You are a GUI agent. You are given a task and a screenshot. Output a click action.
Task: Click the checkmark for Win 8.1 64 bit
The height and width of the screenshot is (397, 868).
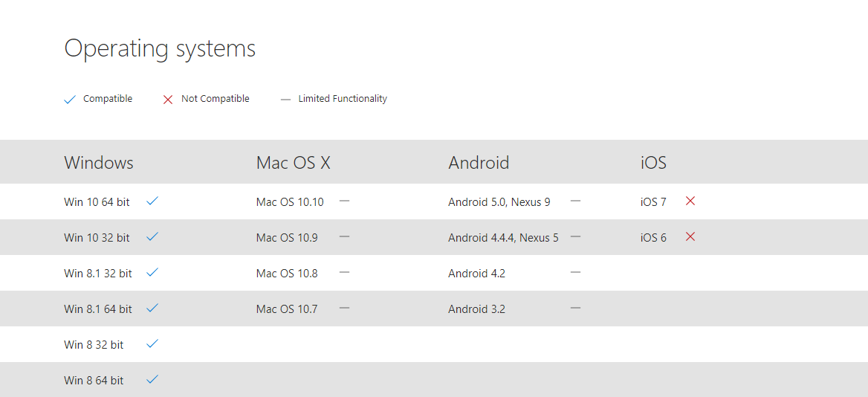(152, 308)
